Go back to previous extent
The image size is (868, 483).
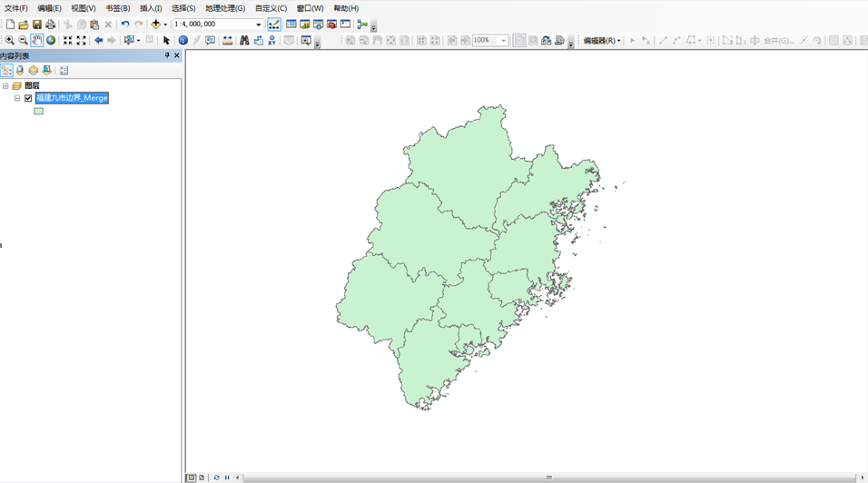pyautogui.click(x=99, y=40)
